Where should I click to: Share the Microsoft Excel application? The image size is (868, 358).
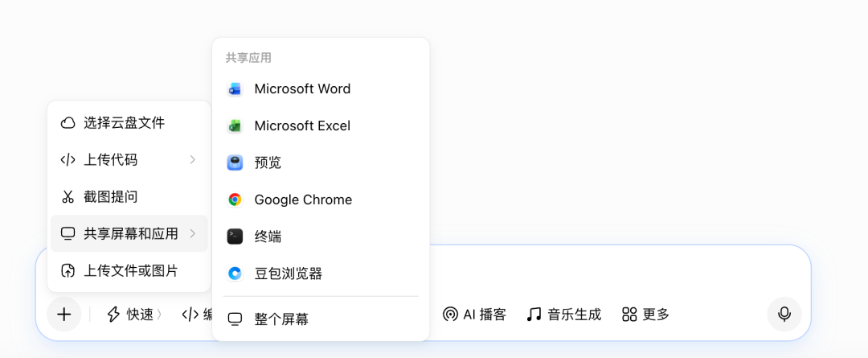[x=321, y=126]
